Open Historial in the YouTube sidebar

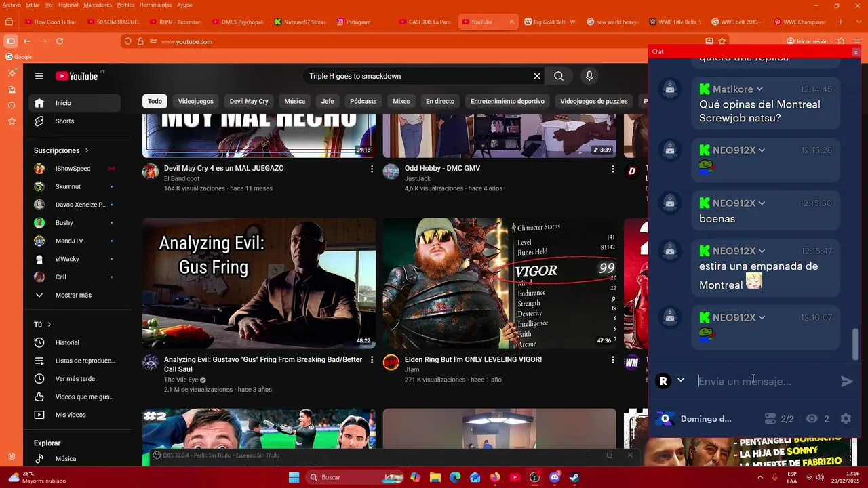75,342
